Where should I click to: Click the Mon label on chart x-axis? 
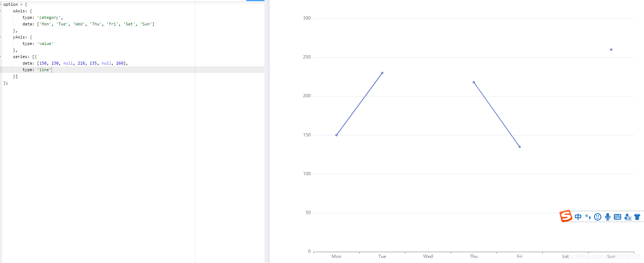tap(336, 256)
